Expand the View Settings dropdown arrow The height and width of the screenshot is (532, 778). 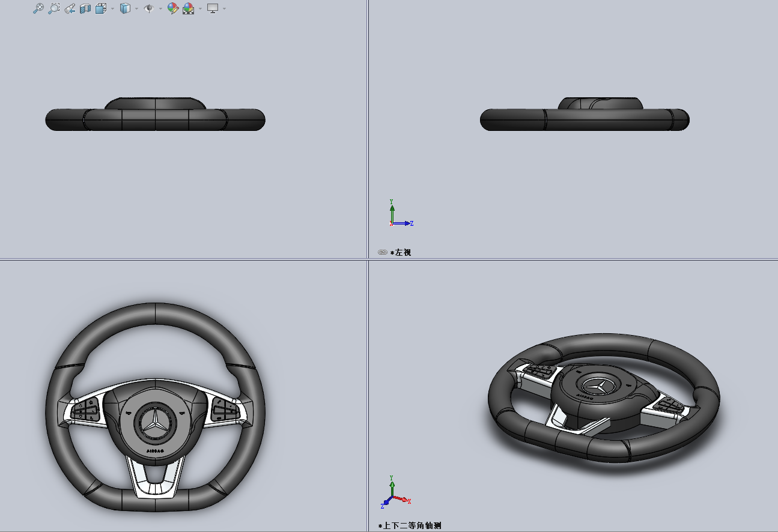[224, 8]
